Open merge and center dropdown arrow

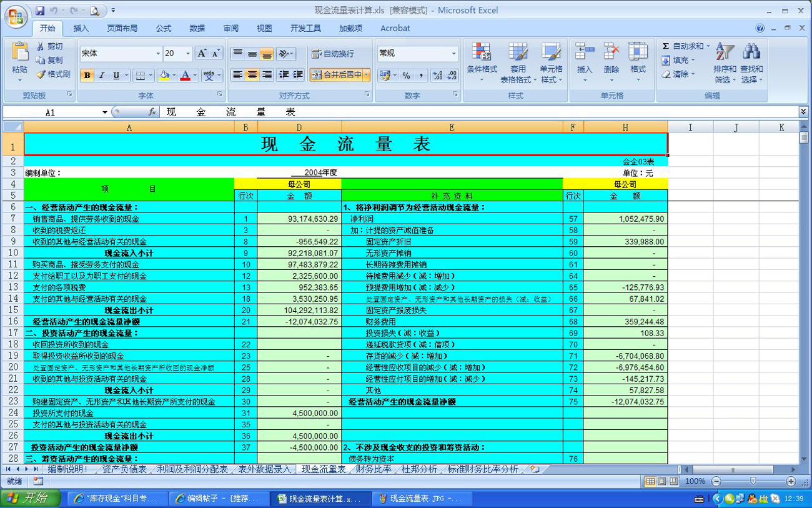(x=367, y=75)
